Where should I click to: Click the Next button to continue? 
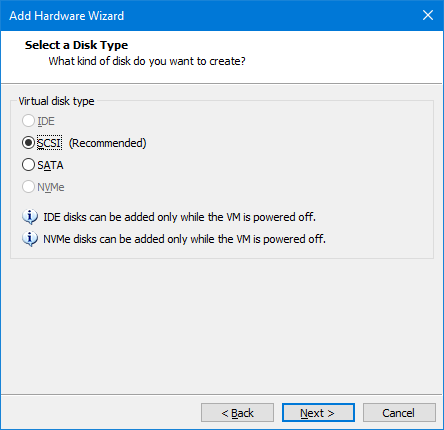(x=318, y=413)
